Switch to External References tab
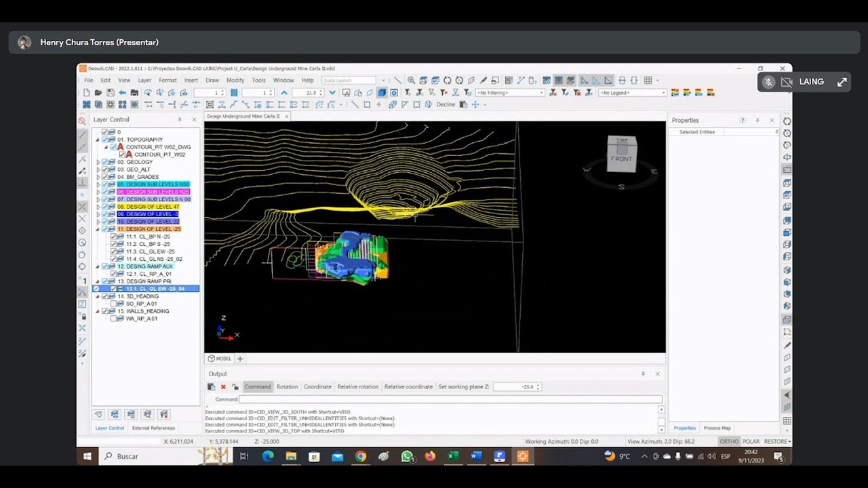Screen dimensions: 868x488 pos(153,428)
